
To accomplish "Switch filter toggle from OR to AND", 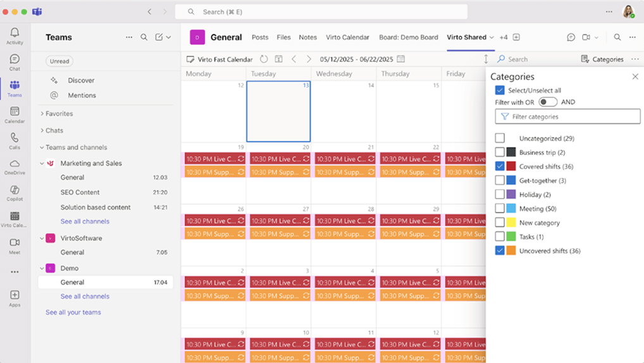I will (548, 102).
